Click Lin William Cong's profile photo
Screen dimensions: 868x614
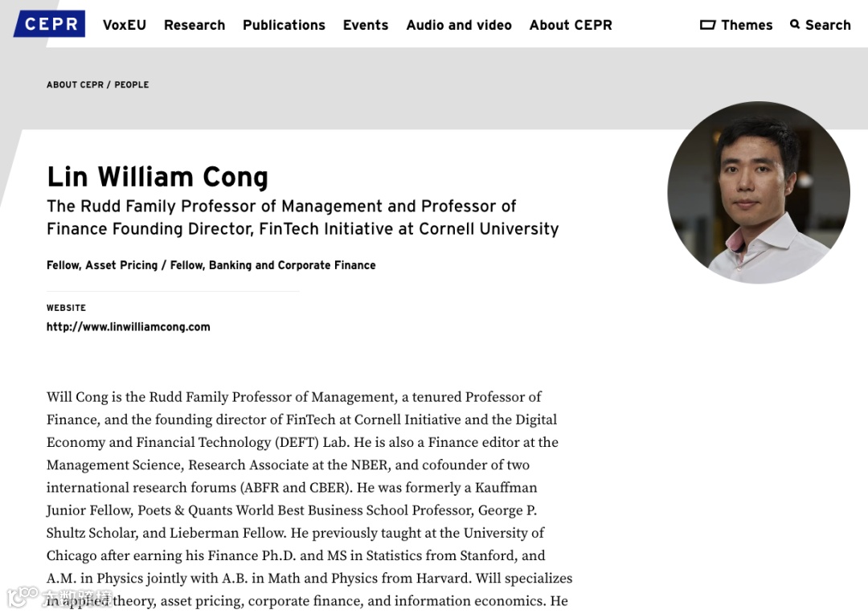[x=759, y=193]
